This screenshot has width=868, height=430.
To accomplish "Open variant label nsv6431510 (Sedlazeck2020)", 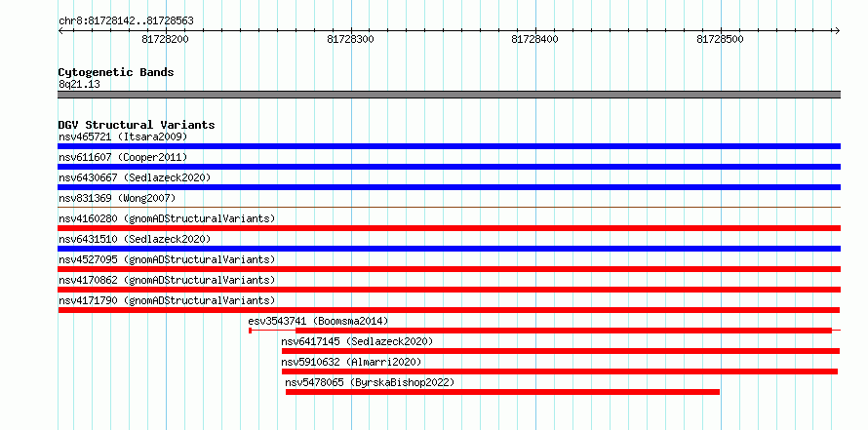I will coord(135,239).
